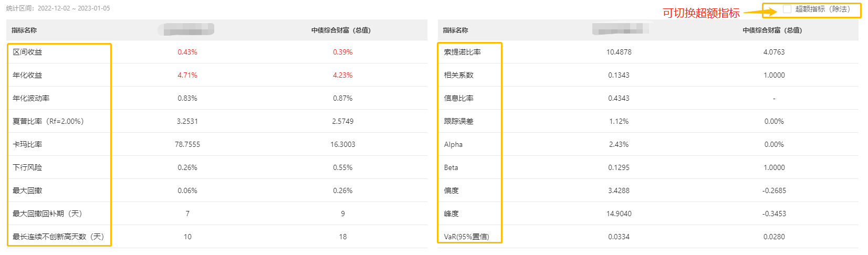Click right table 指标名称 column header
Viewport: 868px width, 255px height.
(455, 30)
